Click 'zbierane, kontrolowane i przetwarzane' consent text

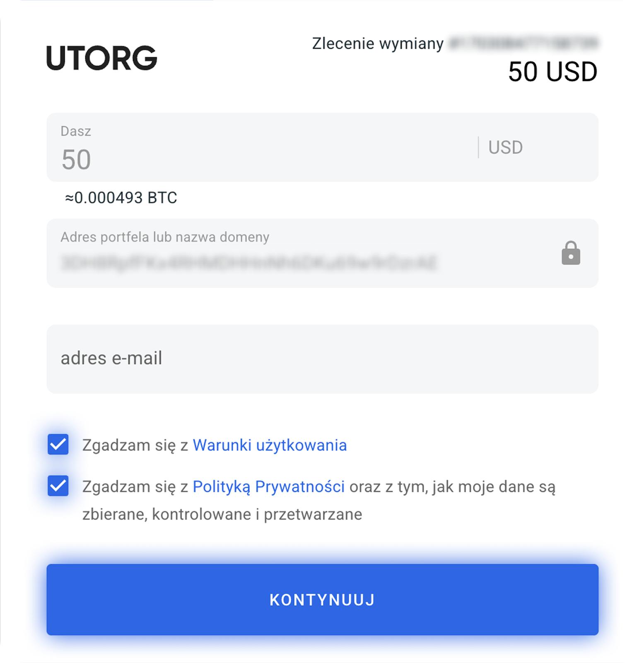[x=222, y=514]
